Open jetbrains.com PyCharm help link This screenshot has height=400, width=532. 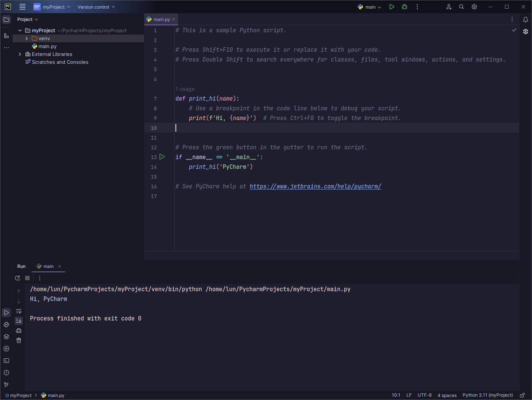pos(315,186)
